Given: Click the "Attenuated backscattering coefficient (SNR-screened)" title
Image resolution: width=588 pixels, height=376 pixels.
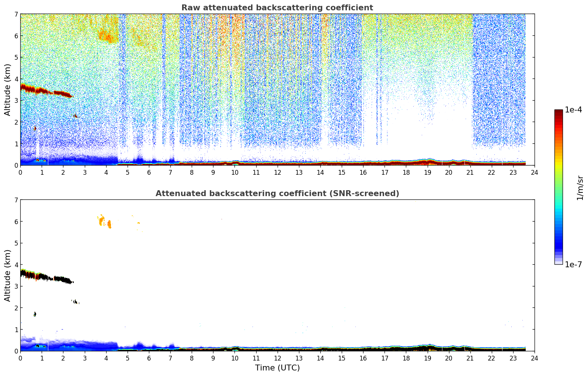Looking at the screenshot, I should coord(277,194).
